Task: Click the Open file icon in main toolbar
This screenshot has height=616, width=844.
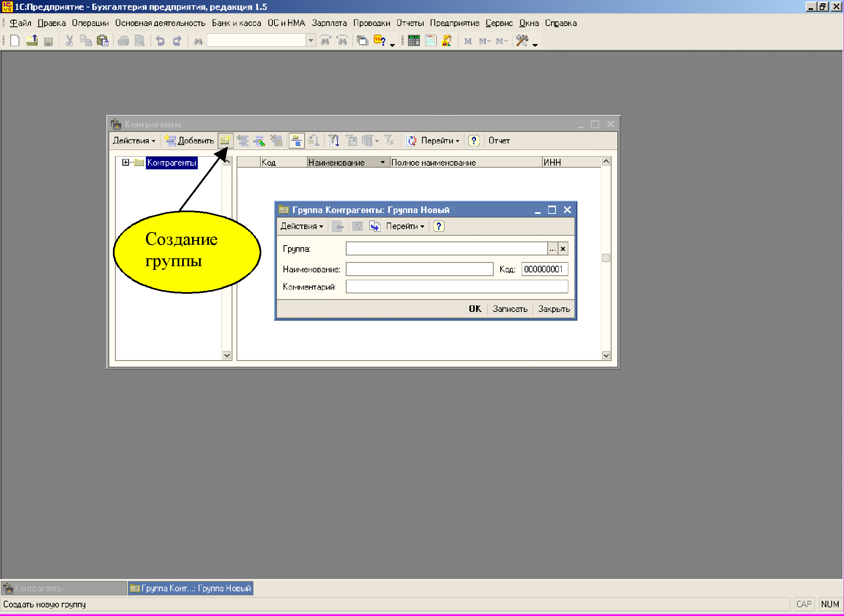Action: point(32,41)
